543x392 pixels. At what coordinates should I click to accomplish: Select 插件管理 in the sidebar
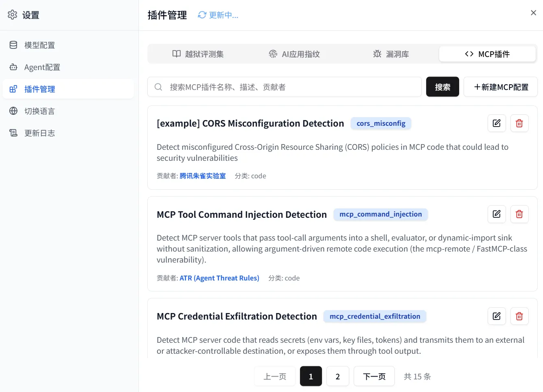pyautogui.click(x=68, y=89)
